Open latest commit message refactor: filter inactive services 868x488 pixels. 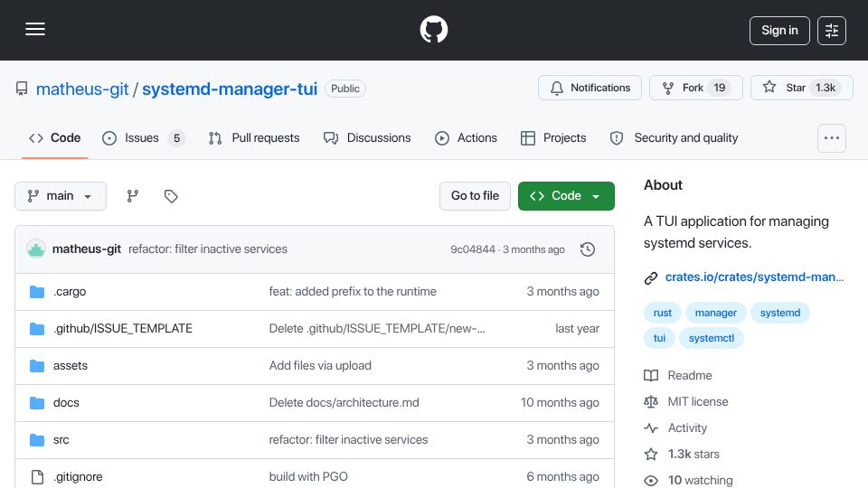tap(208, 249)
